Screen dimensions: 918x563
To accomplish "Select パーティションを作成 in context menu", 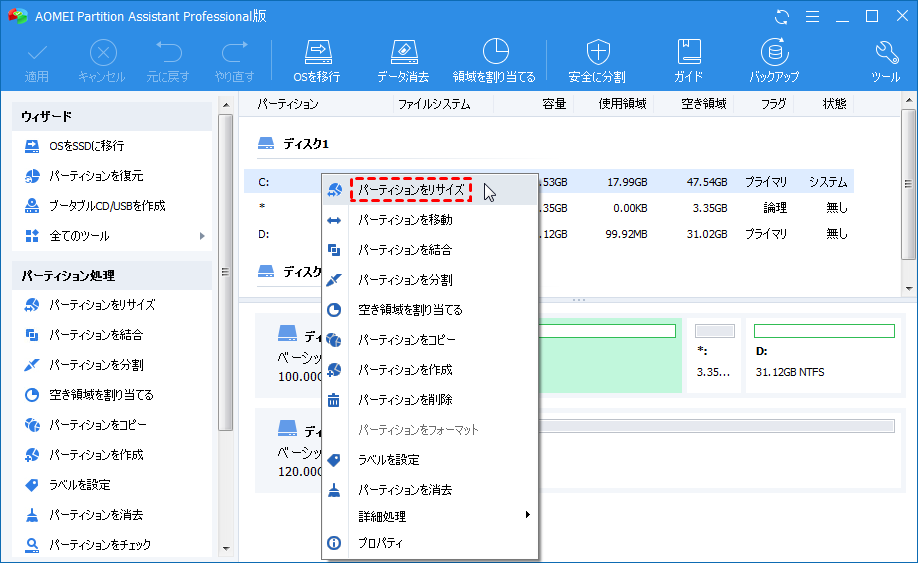I will (430, 370).
